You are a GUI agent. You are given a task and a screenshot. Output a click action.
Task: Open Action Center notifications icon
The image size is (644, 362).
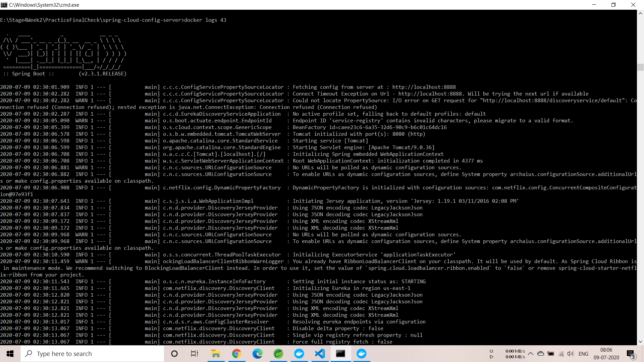(x=631, y=354)
